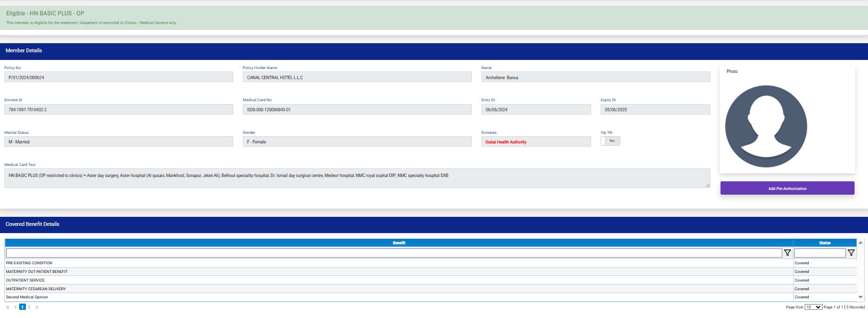Screen dimensions: 868x318
Task: Select the PRE-EXISTING CONDITION row
Action: coord(431,263)
